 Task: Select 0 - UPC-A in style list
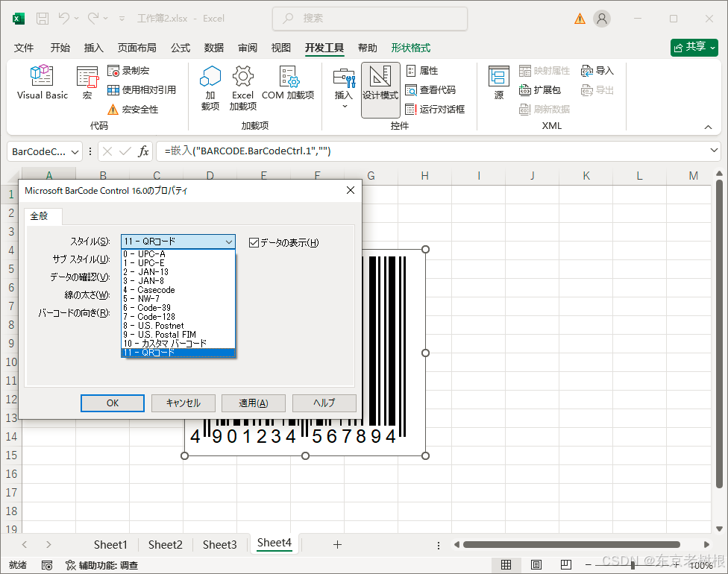coord(178,253)
